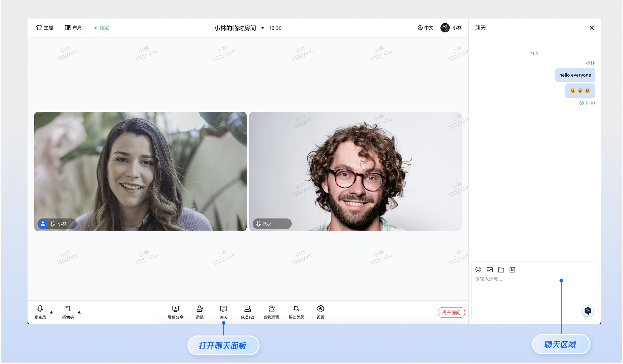Click mic icon on 鸣人's video label
This screenshot has height=364, width=623.
click(259, 224)
